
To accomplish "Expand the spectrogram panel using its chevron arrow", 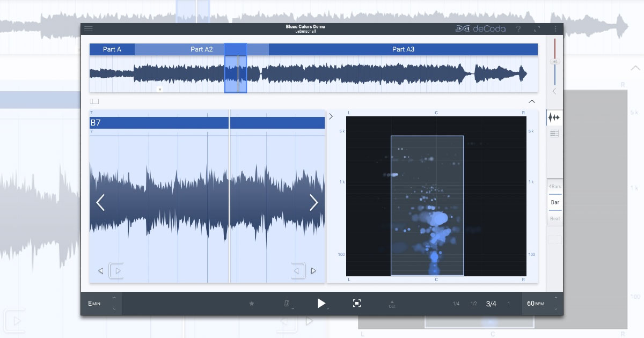I will click(331, 116).
